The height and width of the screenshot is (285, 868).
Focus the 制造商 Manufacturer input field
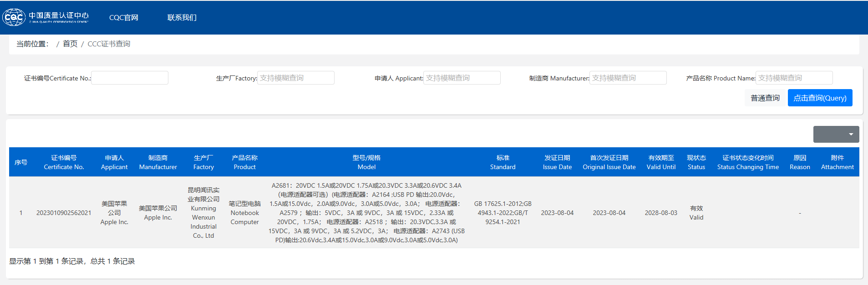628,78
